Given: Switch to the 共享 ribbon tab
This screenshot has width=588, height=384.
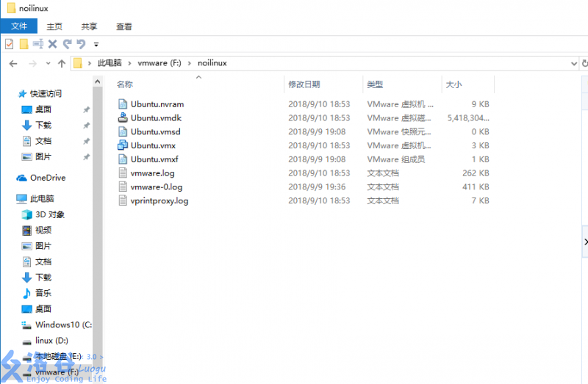Looking at the screenshot, I should click(89, 26).
